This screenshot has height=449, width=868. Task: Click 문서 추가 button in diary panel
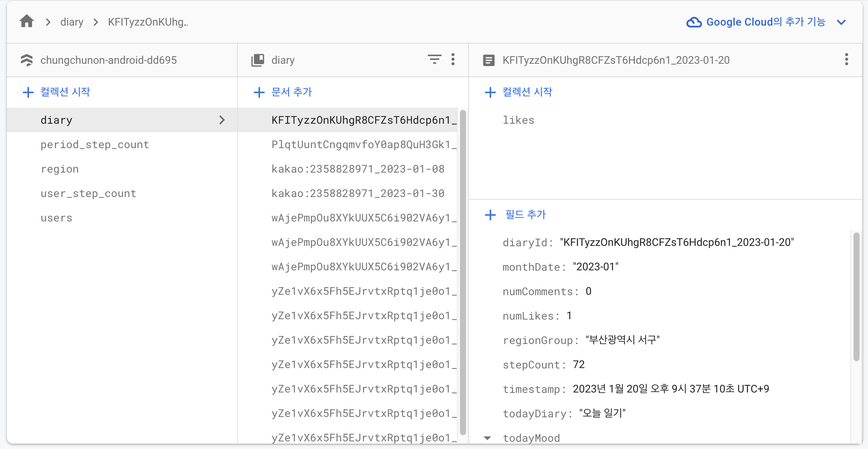[x=286, y=92]
